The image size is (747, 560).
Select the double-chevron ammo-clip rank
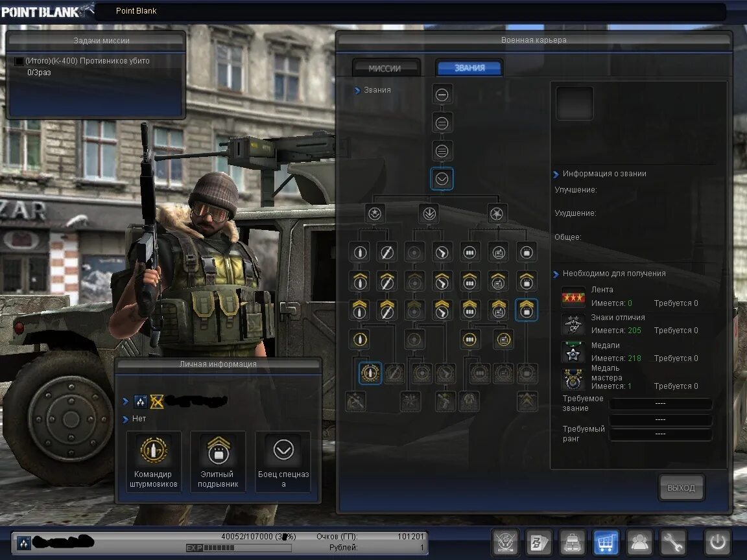pyautogui.click(x=469, y=310)
